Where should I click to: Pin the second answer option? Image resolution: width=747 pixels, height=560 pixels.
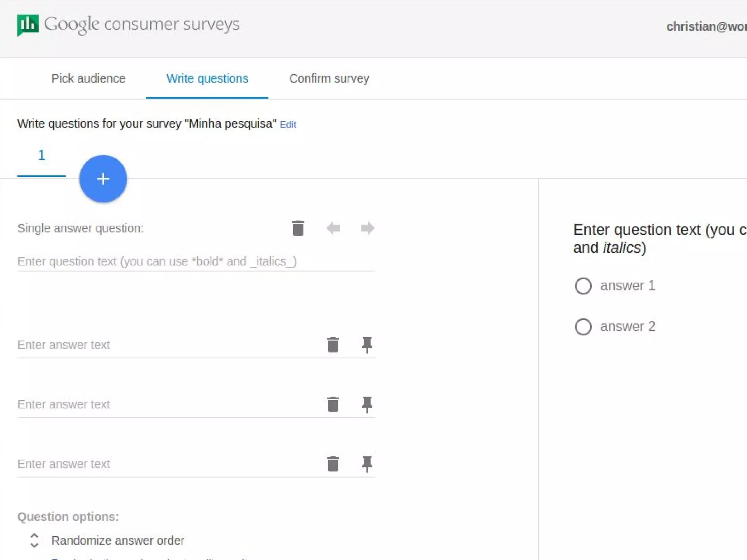click(x=367, y=404)
